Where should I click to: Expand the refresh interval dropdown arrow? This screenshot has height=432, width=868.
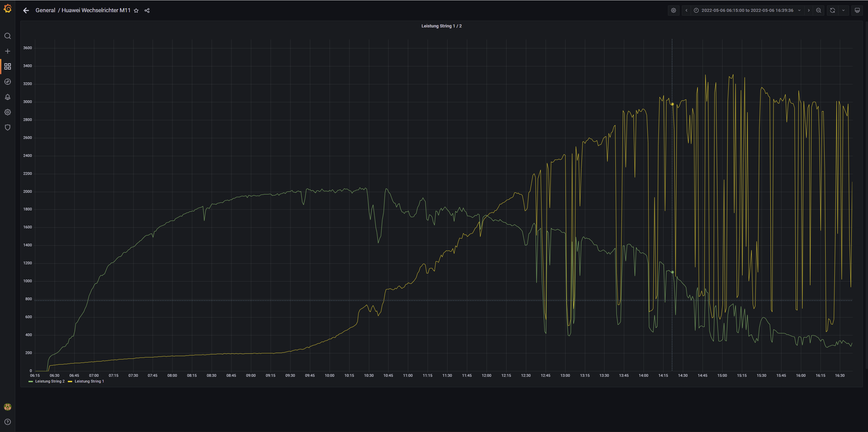point(843,11)
